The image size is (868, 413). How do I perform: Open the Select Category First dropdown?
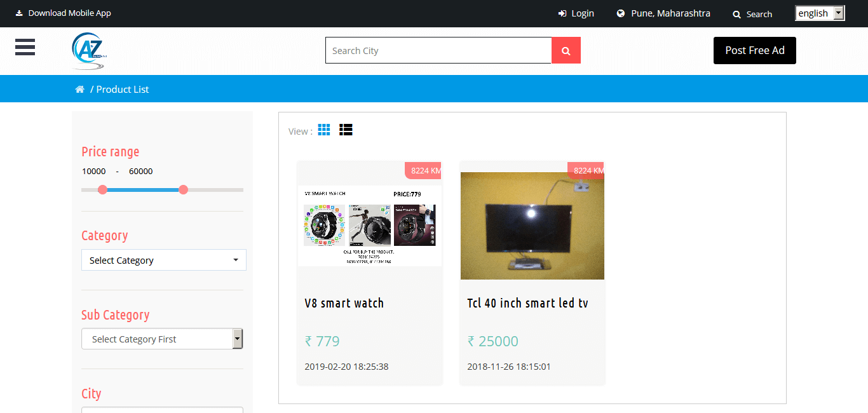[162, 339]
